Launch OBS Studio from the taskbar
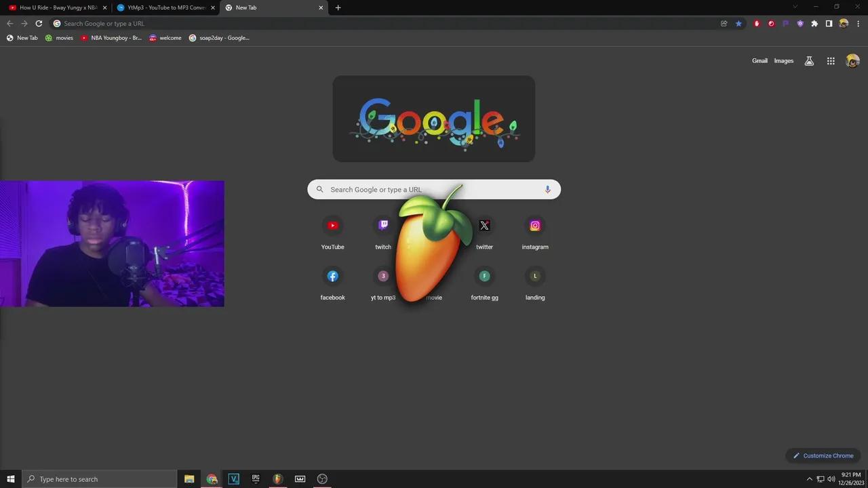 pyautogui.click(x=322, y=479)
